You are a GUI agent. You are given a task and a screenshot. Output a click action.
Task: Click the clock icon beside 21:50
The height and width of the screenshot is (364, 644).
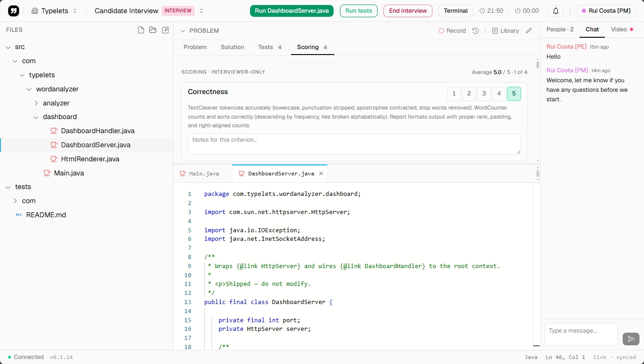(x=482, y=11)
